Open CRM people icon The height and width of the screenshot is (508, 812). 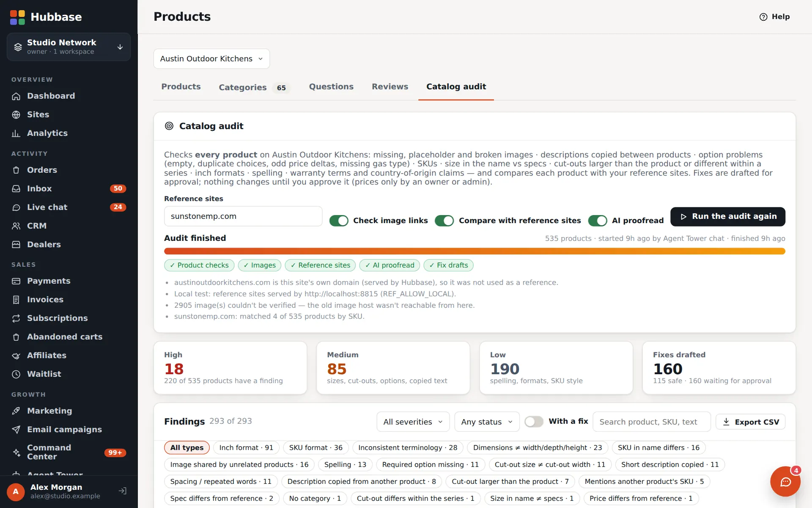pyautogui.click(x=16, y=226)
